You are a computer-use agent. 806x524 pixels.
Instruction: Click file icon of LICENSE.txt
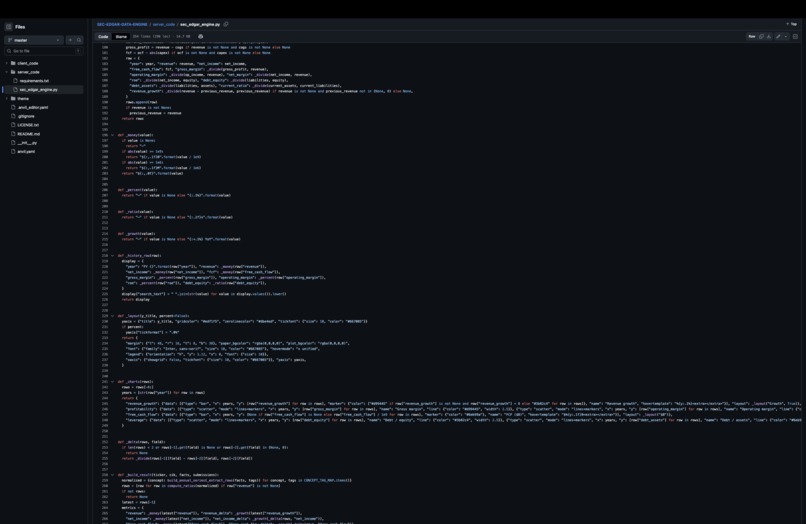pos(13,125)
